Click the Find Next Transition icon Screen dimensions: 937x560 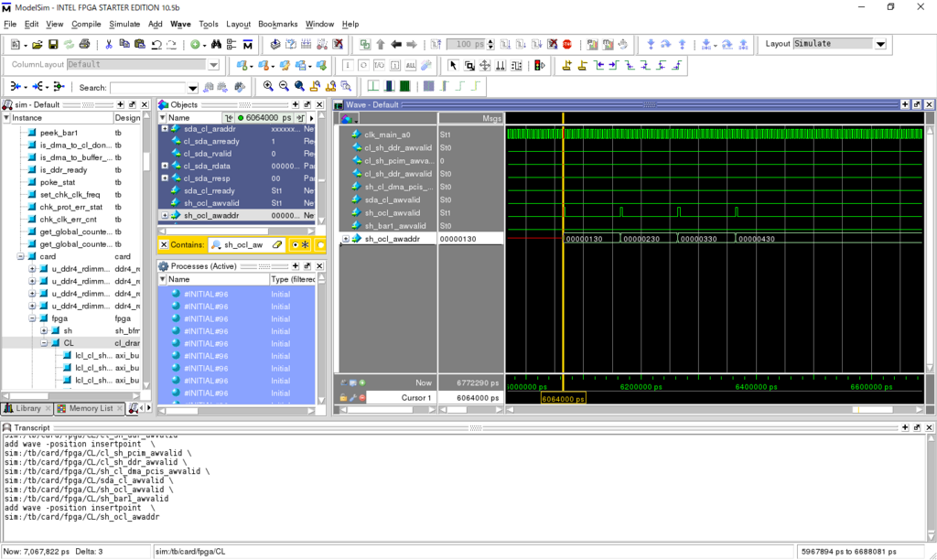614,65
